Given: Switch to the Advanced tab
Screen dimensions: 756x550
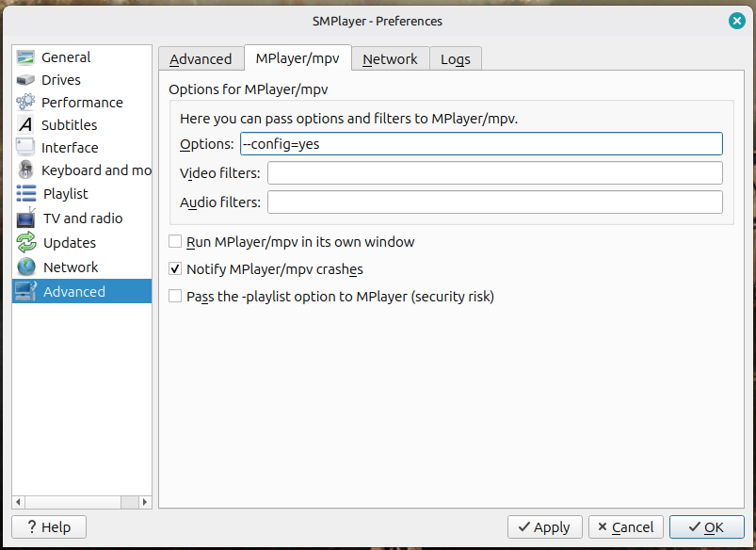Looking at the screenshot, I should point(201,58).
